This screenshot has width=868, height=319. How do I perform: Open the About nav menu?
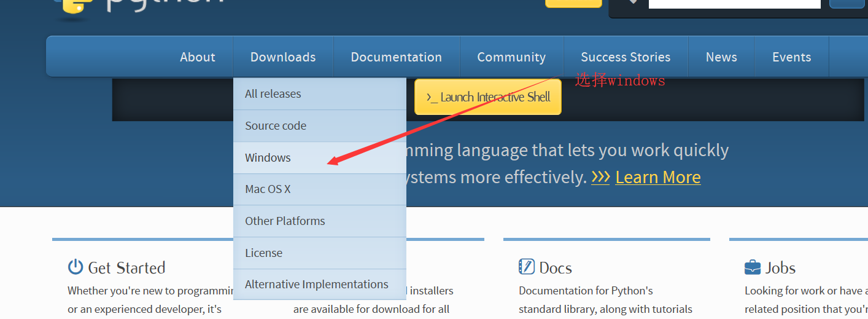pyautogui.click(x=198, y=57)
